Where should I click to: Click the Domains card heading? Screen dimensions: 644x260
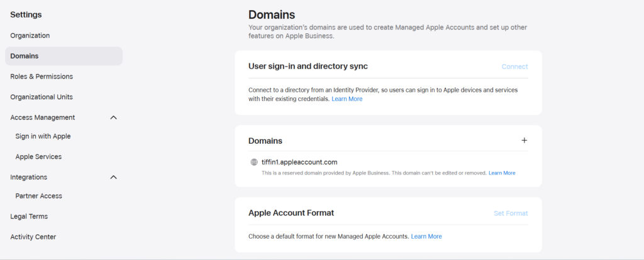pos(265,141)
